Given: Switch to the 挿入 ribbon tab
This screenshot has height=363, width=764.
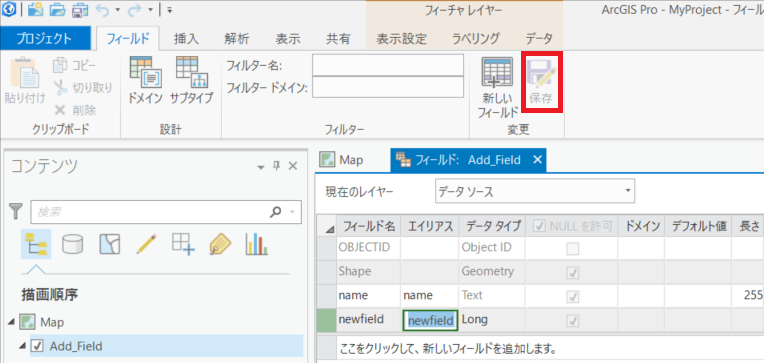Looking at the screenshot, I should tap(186, 38).
